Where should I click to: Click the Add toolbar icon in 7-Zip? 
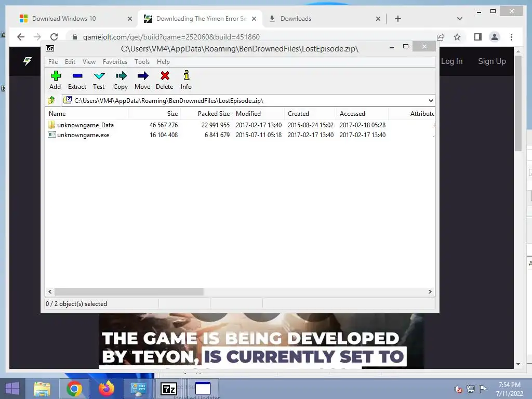(x=55, y=80)
